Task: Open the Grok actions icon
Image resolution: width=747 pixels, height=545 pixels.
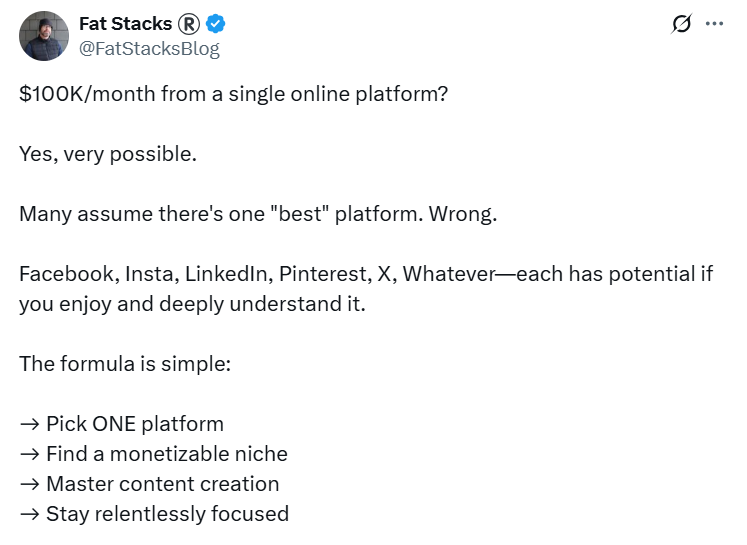Action: [682, 24]
